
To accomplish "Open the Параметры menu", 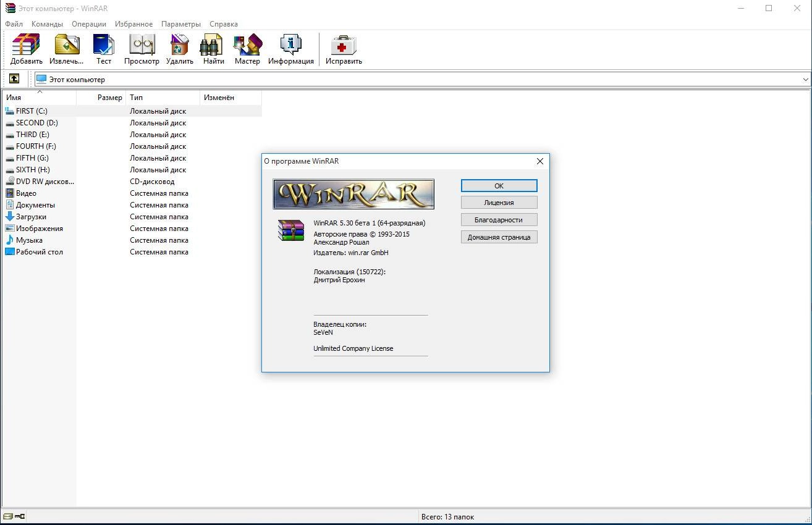I will (181, 24).
